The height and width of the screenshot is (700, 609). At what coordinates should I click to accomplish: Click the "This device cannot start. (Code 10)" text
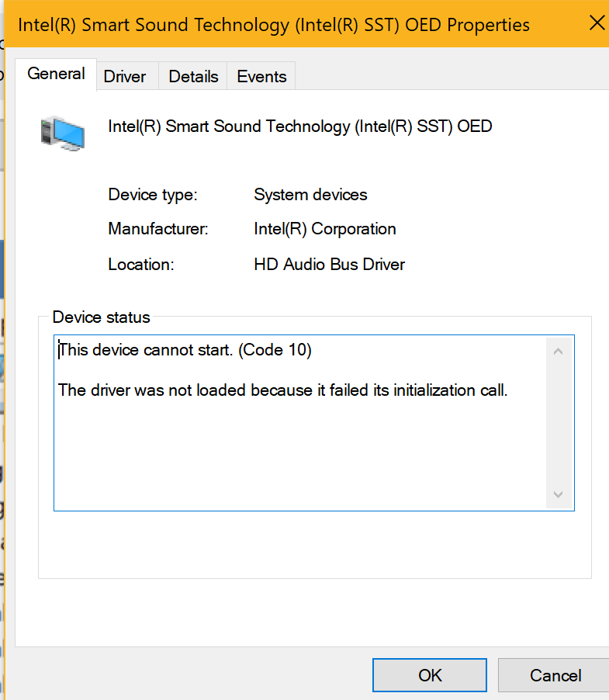[x=185, y=349]
